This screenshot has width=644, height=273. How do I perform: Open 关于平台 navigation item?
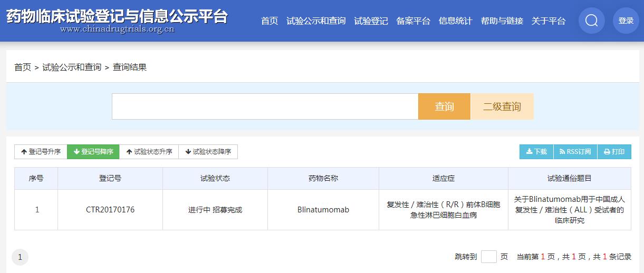[548, 21]
